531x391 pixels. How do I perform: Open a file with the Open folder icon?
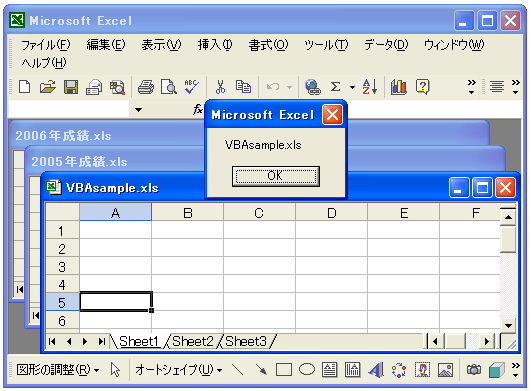click(x=48, y=87)
